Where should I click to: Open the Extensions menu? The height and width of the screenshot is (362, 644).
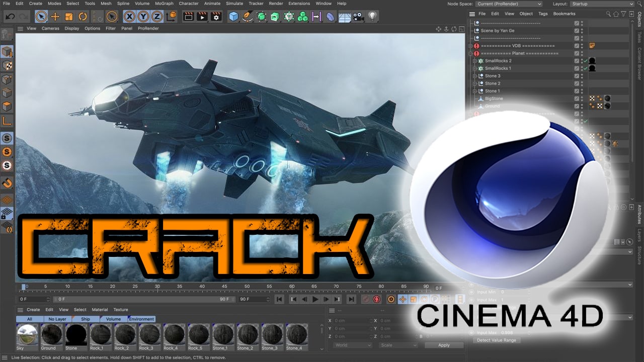pos(299,4)
